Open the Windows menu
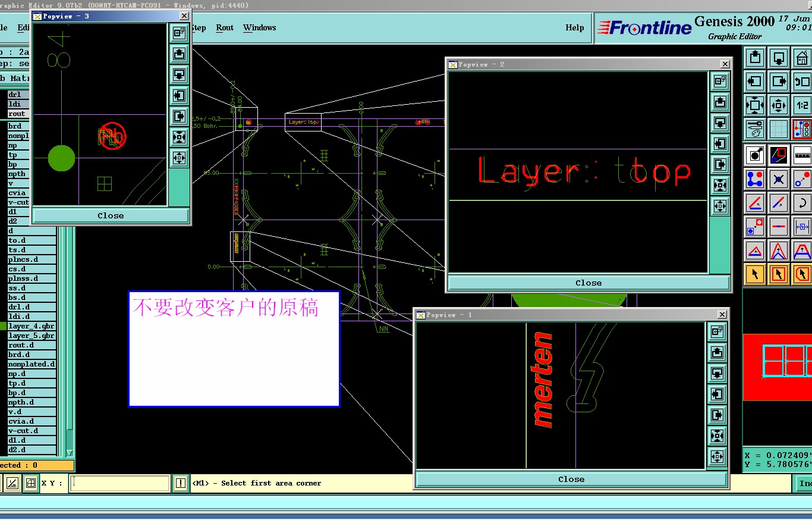Image resolution: width=812 pixels, height=520 pixels. tap(260, 27)
